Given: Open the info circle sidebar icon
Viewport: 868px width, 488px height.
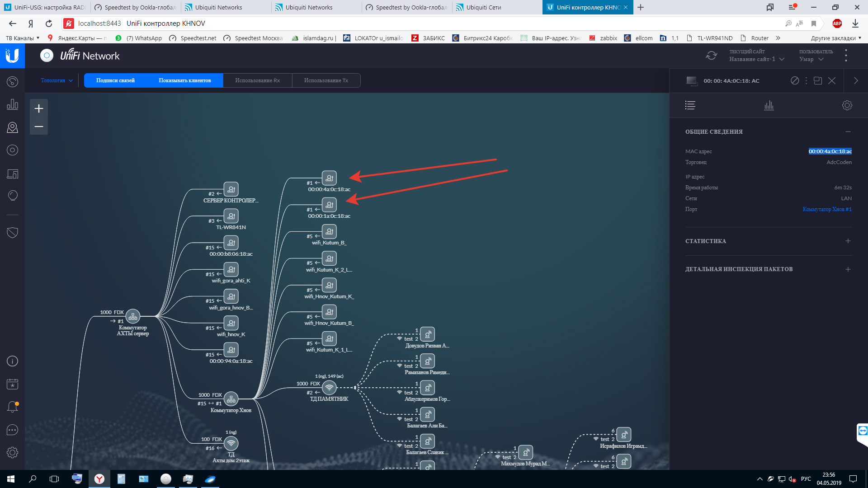Looking at the screenshot, I should tap(12, 361).
